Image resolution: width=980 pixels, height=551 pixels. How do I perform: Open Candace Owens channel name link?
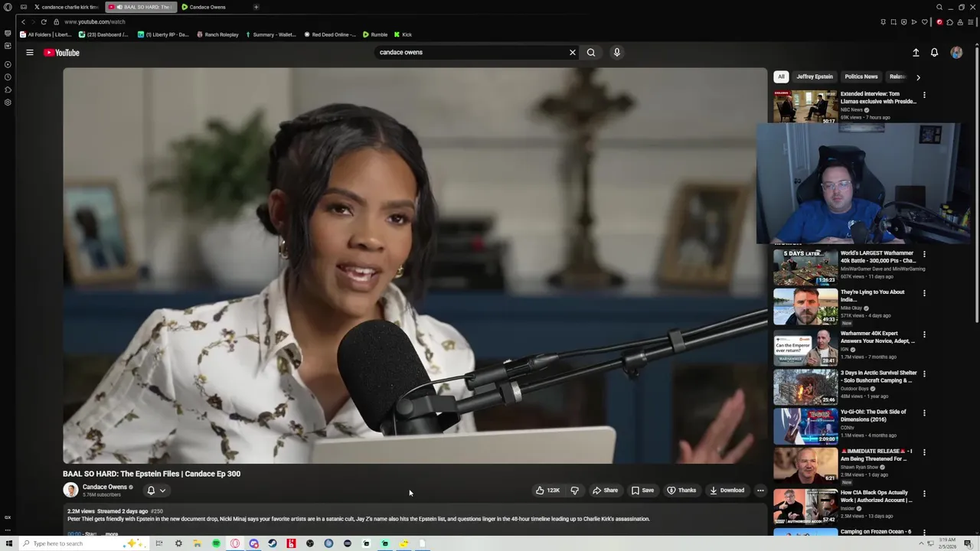[104, 487]
